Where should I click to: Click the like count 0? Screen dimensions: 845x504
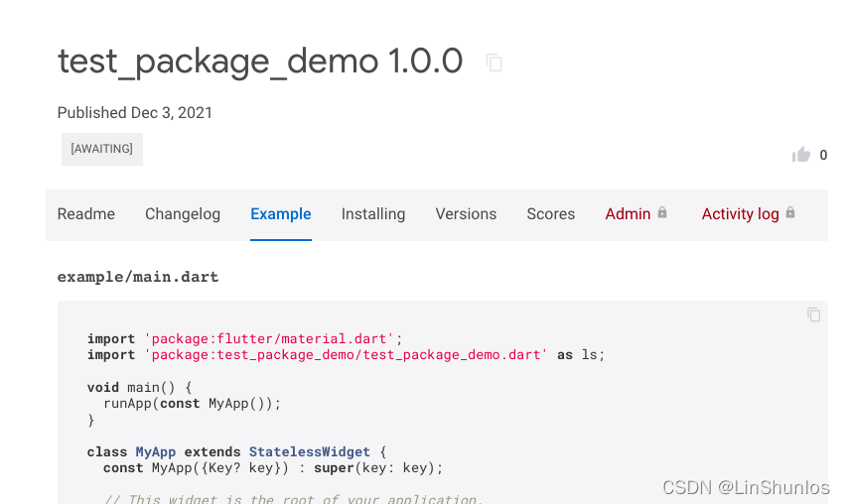tap(823, 155)
